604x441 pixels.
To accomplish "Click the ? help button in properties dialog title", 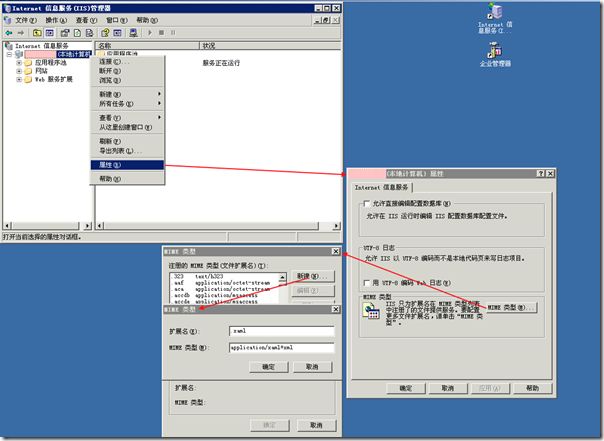I will pos(541,174).
